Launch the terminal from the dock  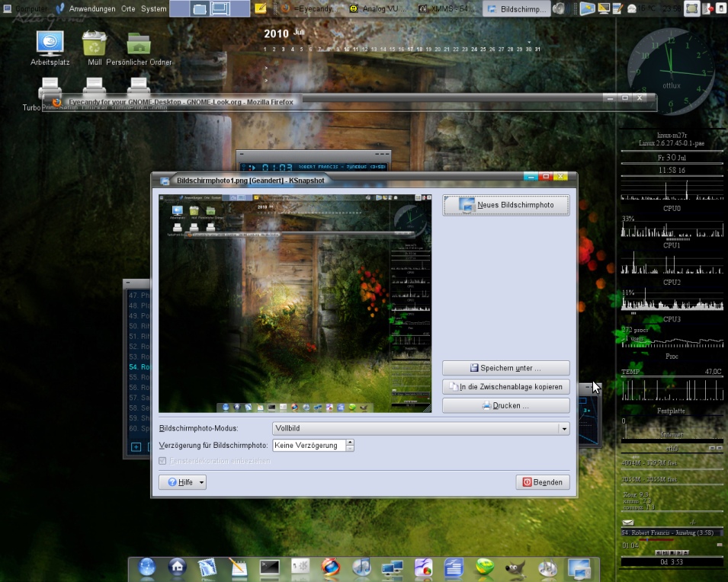coord(269,568)
